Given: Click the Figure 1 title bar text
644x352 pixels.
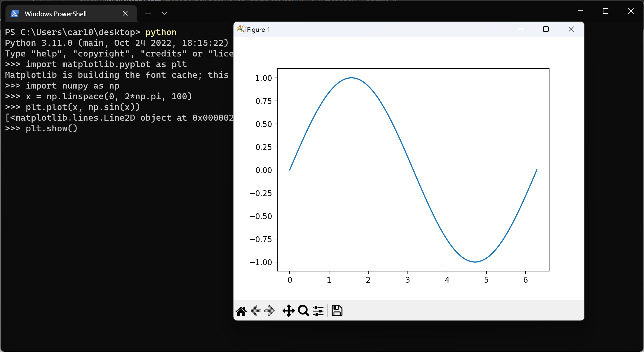Looking at the screenshot, I should pos(258,30).
